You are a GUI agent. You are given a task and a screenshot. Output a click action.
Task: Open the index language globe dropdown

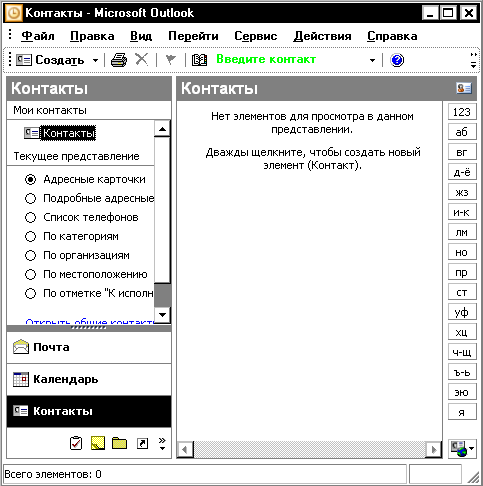[462, 448]
